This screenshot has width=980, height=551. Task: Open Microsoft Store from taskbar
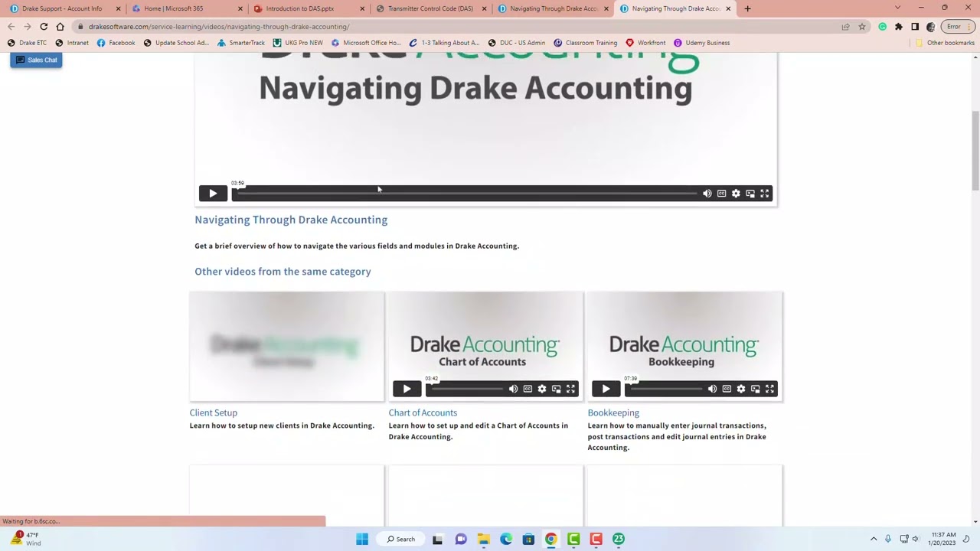pyautogui.click(x=528, y=540)
